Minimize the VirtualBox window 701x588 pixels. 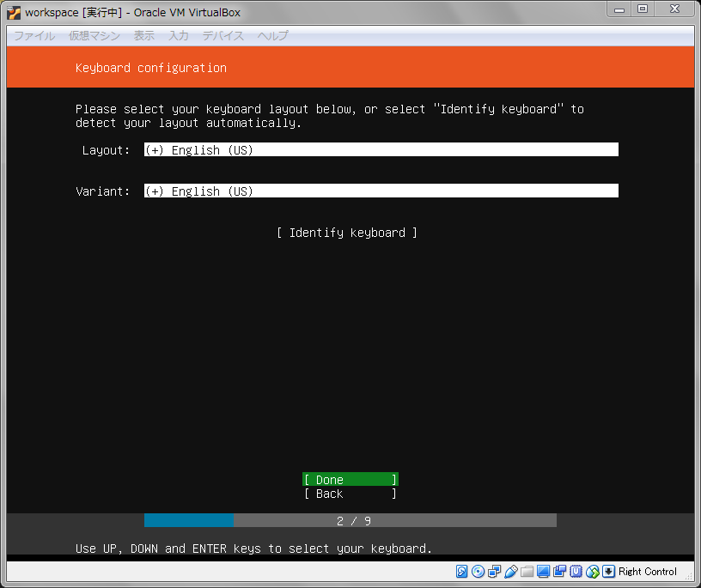[619, 9]
